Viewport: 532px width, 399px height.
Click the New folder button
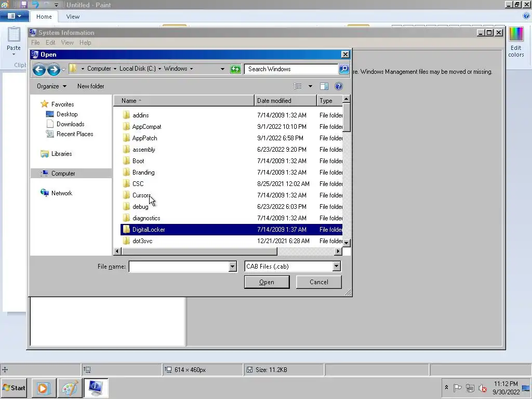coord(90,86)
